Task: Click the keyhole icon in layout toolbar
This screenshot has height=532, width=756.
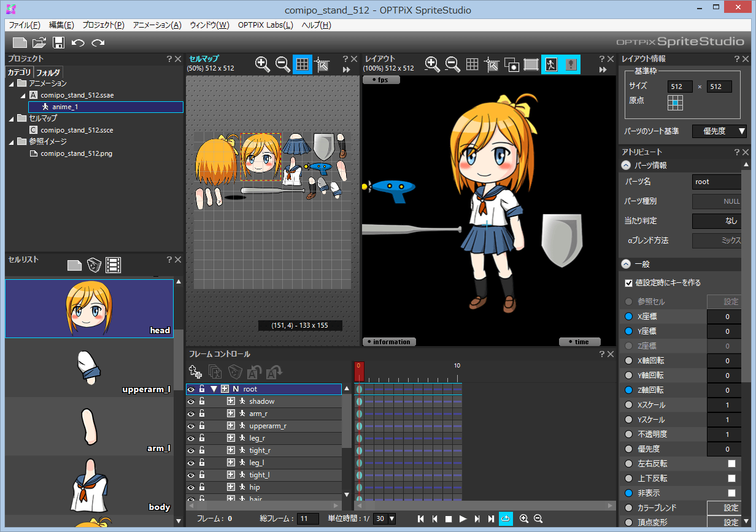Action: [x=571, y=64]
